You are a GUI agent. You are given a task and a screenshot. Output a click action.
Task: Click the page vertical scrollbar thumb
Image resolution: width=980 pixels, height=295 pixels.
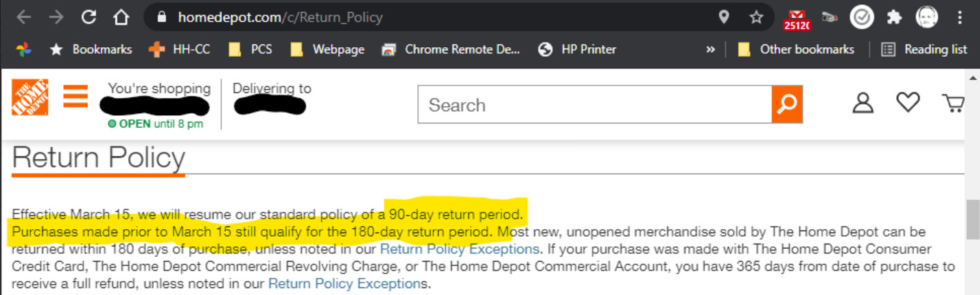[972, 221]
